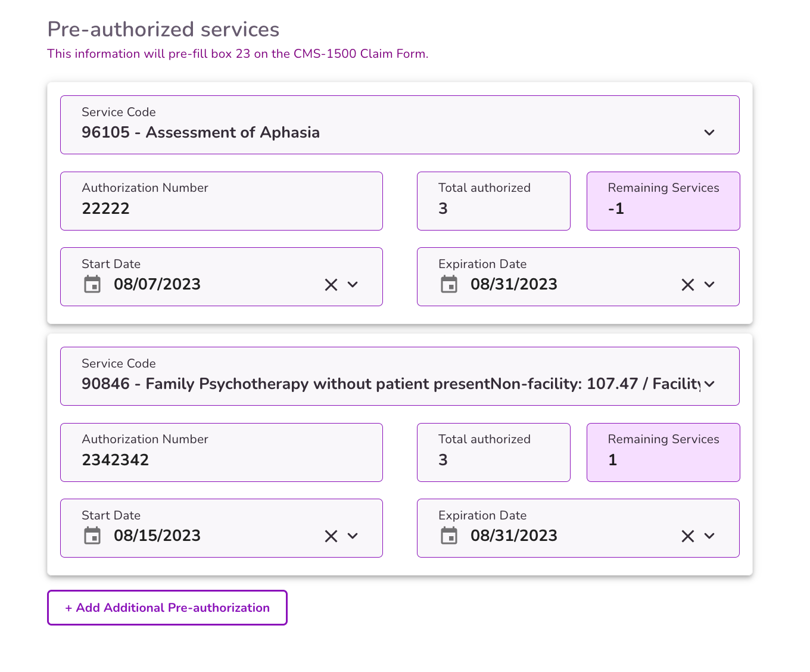
Task: Clear the 08/15/2023 start date
Action: pos(331,536)
